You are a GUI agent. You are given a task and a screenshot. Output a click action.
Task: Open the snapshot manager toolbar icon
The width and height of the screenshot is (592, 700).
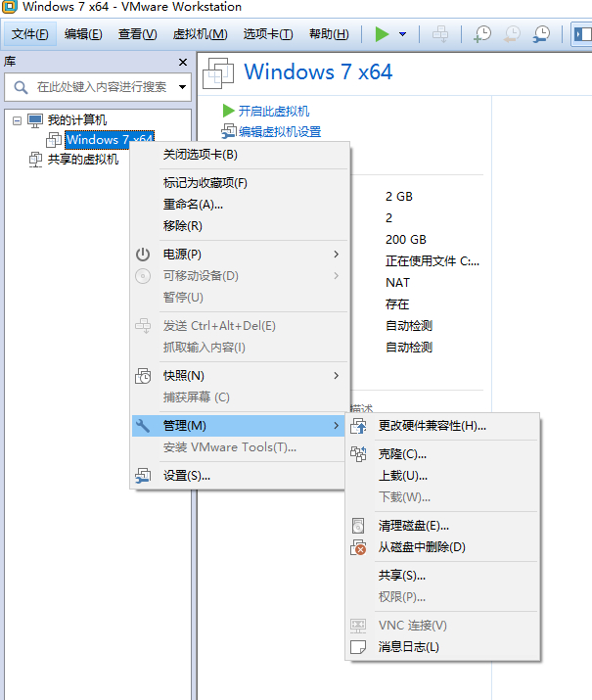click(x=541, y=34)
